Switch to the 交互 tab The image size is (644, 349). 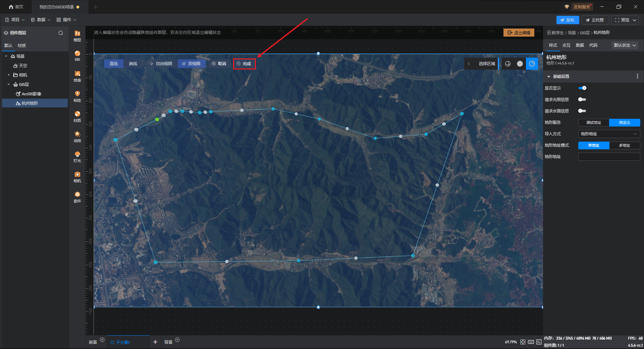click(x=566, y=45)
